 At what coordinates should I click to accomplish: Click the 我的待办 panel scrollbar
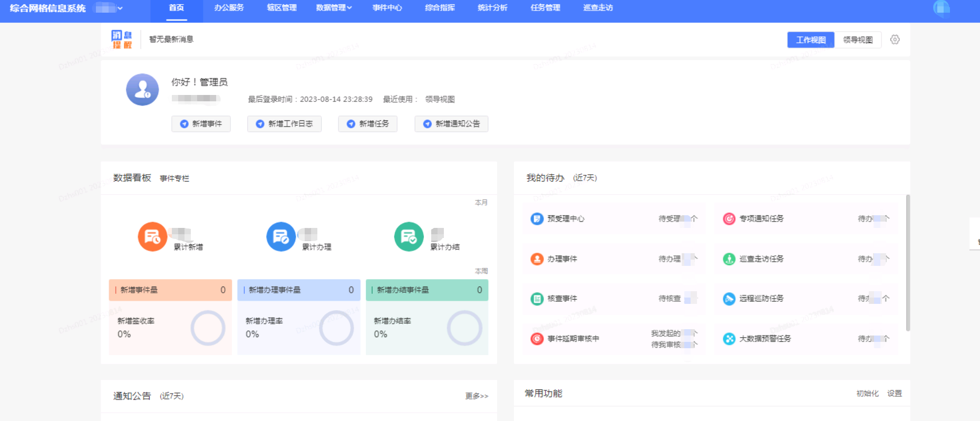click(x=908, y=263)
